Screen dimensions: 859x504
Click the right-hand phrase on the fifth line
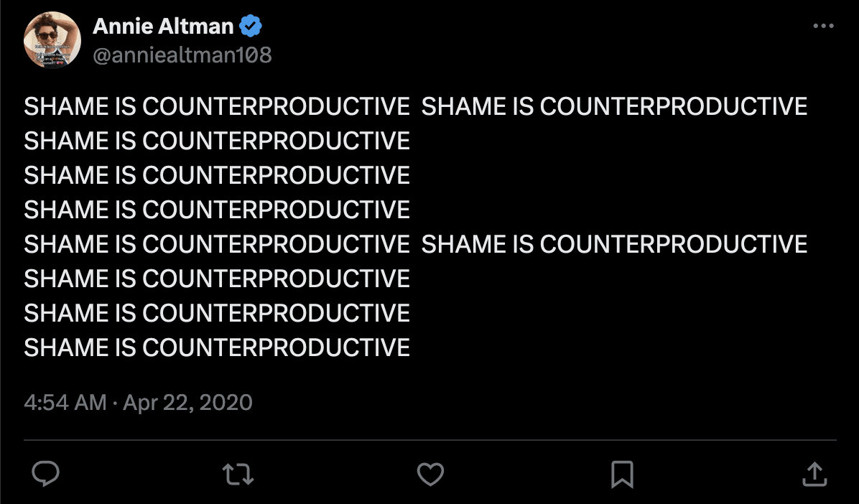click(x=614, y=244)
